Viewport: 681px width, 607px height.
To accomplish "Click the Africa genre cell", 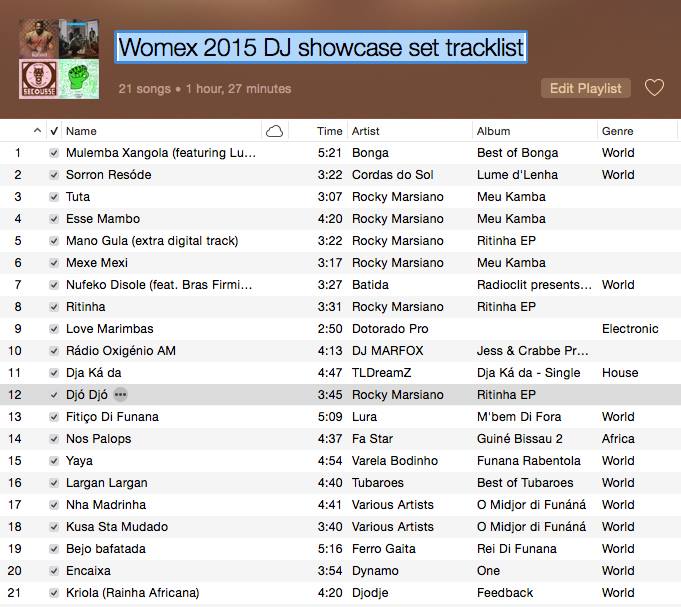I will pos(618,439).
